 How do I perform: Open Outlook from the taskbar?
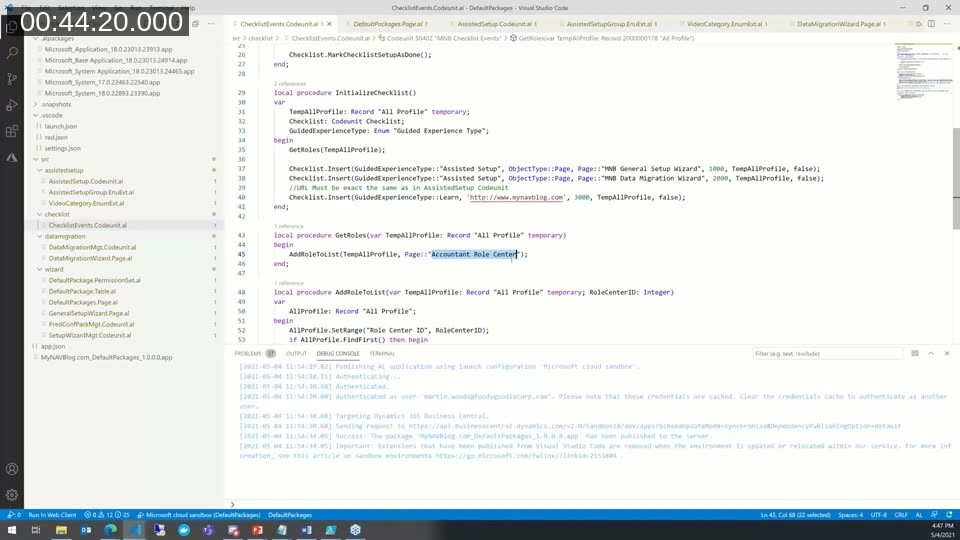(86, 530)
